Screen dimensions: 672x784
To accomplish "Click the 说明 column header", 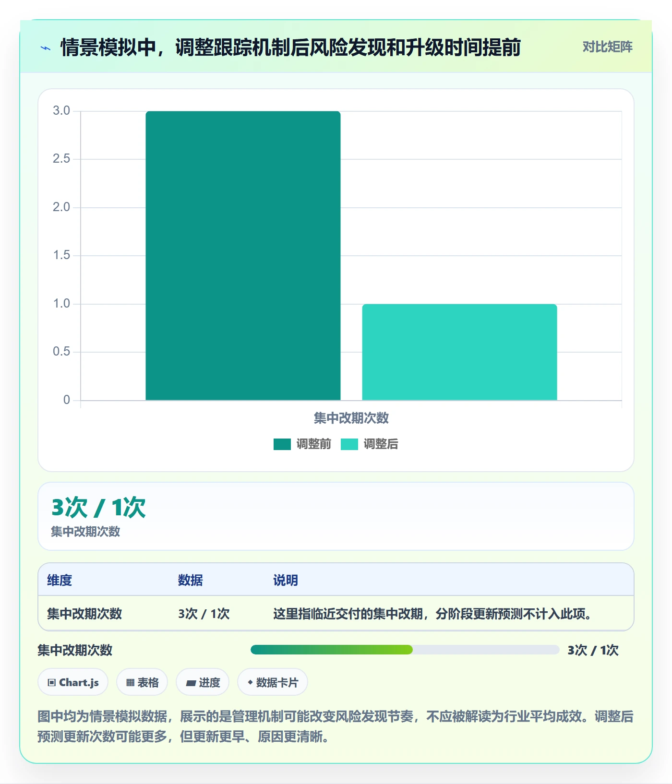I will [x=286, y=581].
